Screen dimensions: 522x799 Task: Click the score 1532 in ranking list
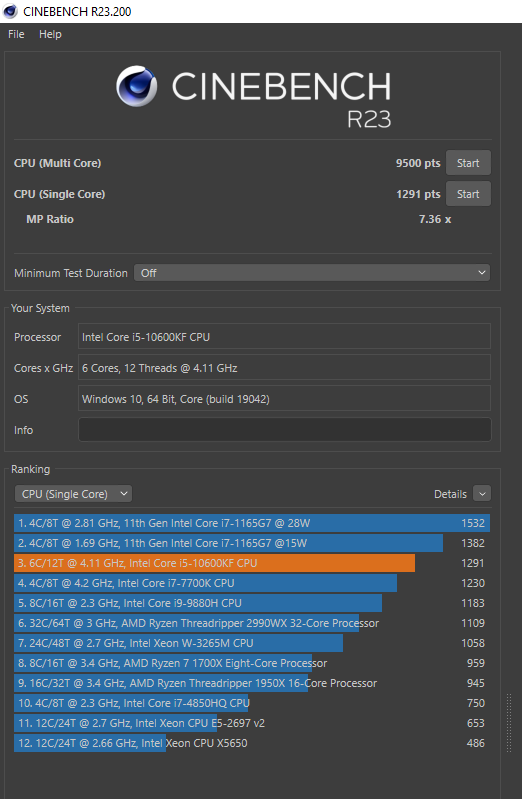tap(473, 523)
